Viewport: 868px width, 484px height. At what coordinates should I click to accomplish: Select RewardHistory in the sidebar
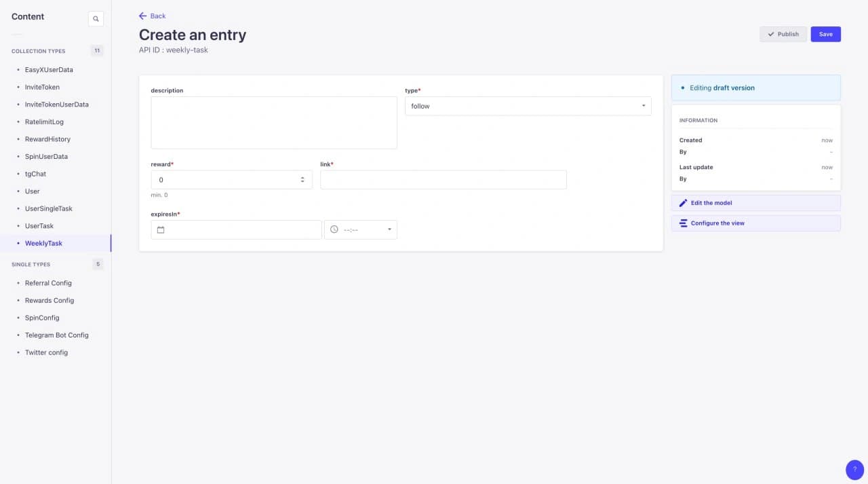(47, 139)
